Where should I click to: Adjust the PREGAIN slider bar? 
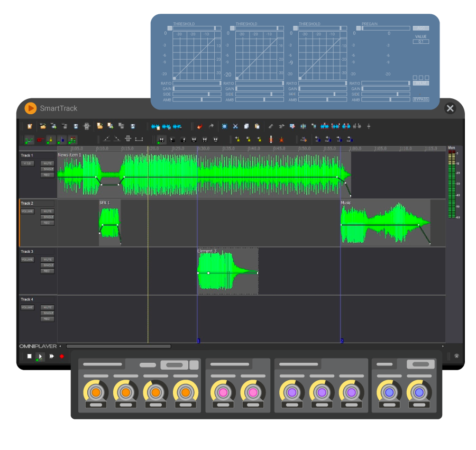[386, 28]
